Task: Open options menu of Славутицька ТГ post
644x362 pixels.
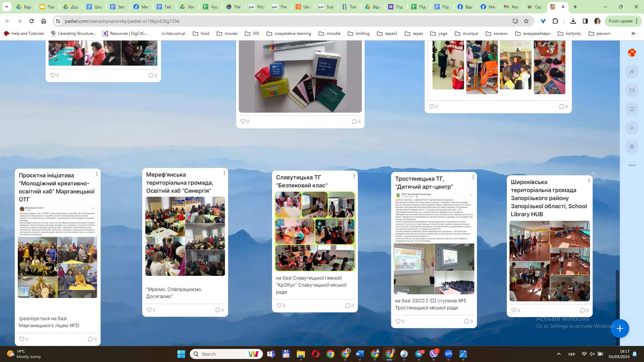Action: click(354, 176)
